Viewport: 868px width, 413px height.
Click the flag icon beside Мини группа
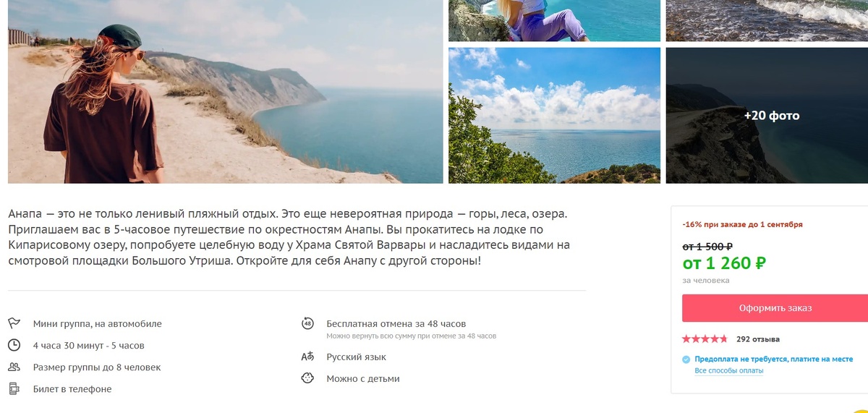tap(14, 323)
